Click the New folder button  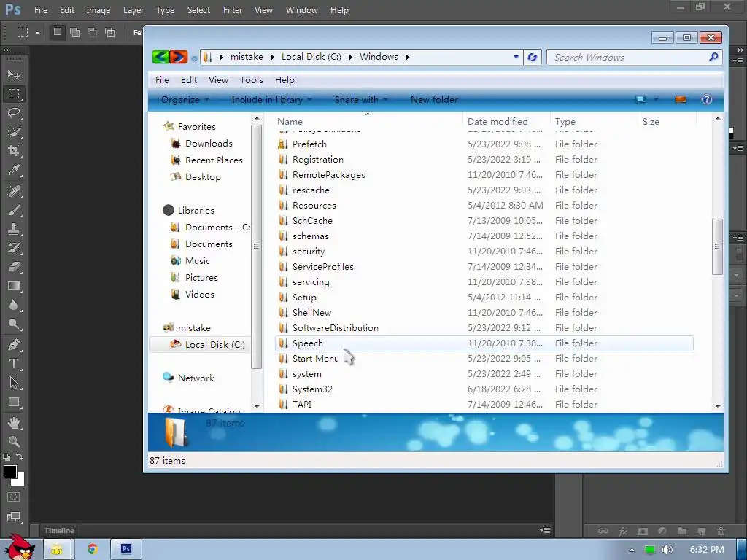pyautogui.click(x=434, y=99)
